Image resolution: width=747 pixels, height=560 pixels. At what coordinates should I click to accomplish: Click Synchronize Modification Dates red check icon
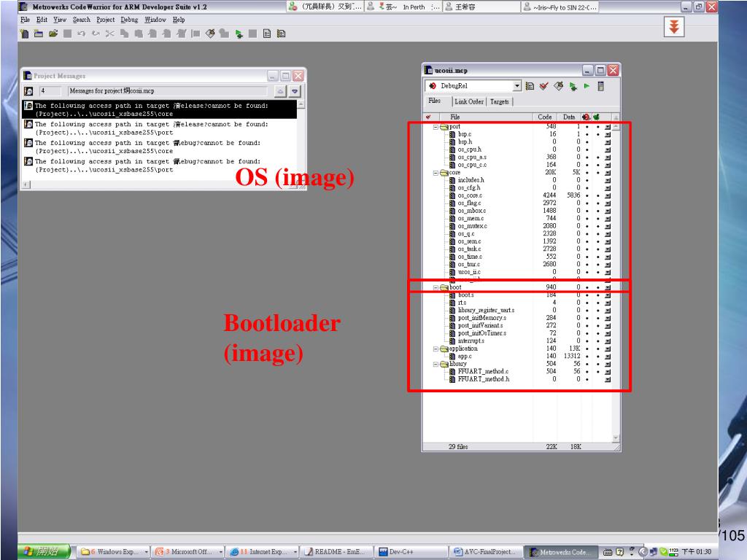[x=543, y=86]
